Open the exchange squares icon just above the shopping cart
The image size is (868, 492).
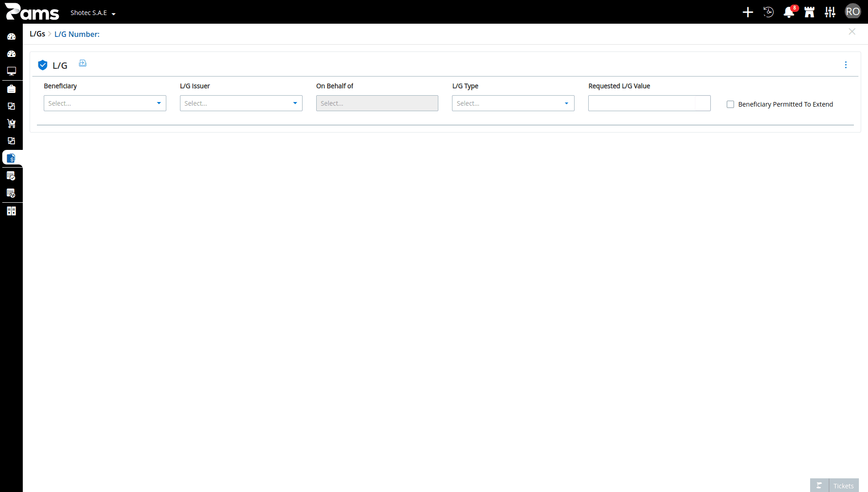coord(11,106)
